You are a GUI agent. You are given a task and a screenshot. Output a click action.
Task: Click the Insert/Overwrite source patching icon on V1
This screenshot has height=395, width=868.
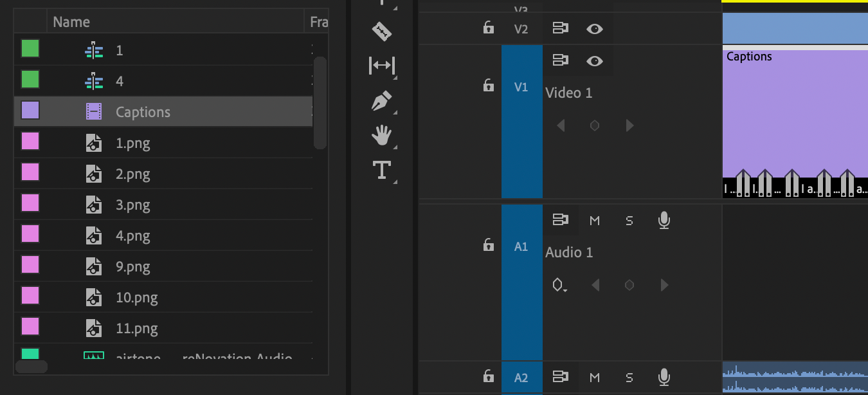[560, 60]
